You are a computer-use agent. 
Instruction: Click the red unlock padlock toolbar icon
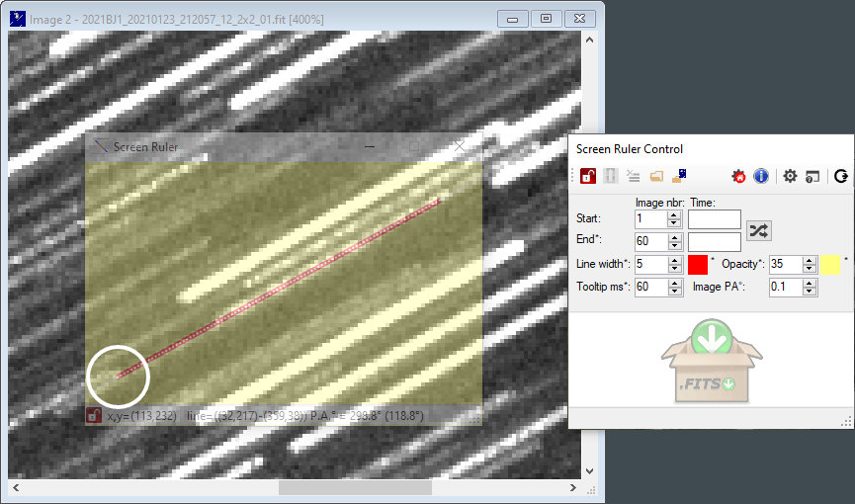(x=587, y=176)
